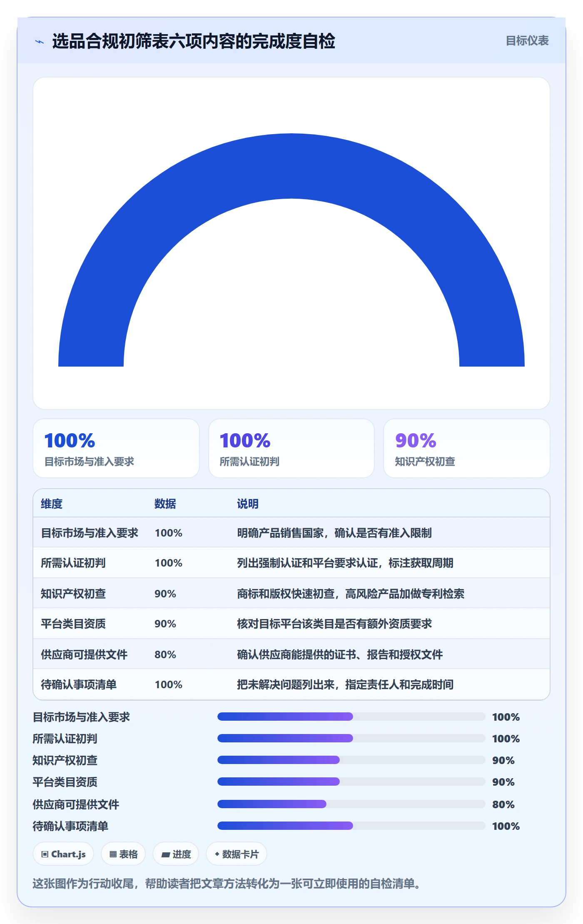Click the 90% cell in the table's 知识产权初查 row

(165, 594)
